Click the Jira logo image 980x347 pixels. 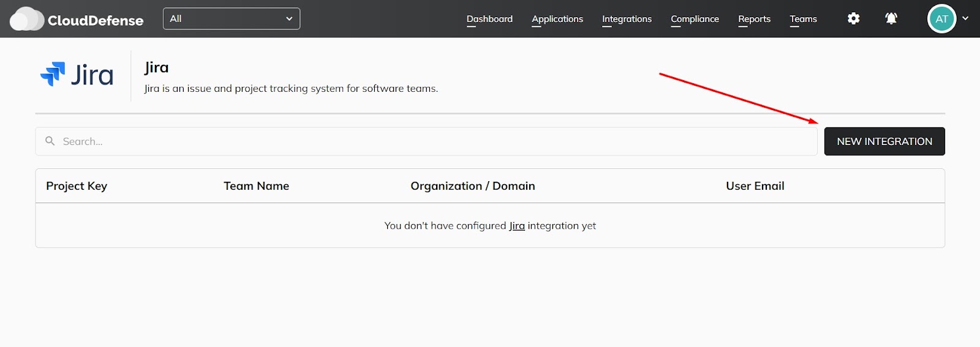(x=77, y=75)
